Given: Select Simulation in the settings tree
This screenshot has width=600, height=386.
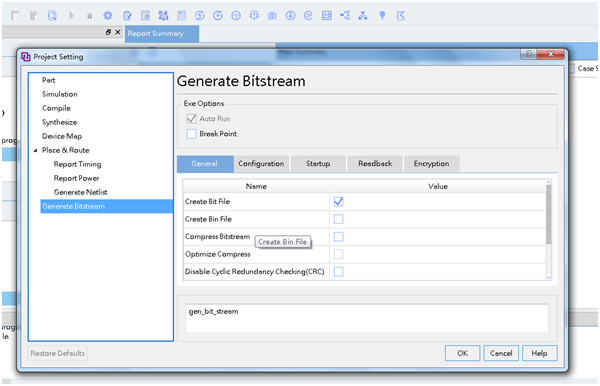Looking at the screenshot, I should pos(60,94).
